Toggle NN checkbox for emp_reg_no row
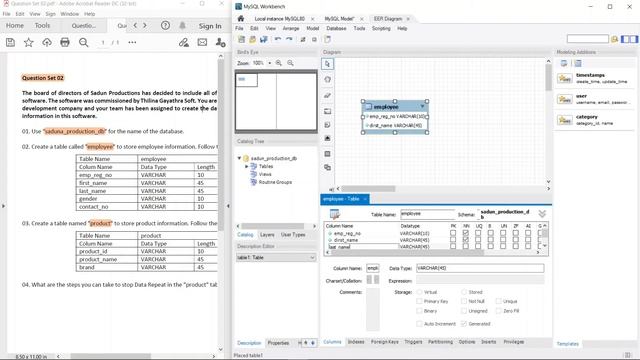Viewport: 640px width, 360px height. pyautogui.click(x=466, y=233)
